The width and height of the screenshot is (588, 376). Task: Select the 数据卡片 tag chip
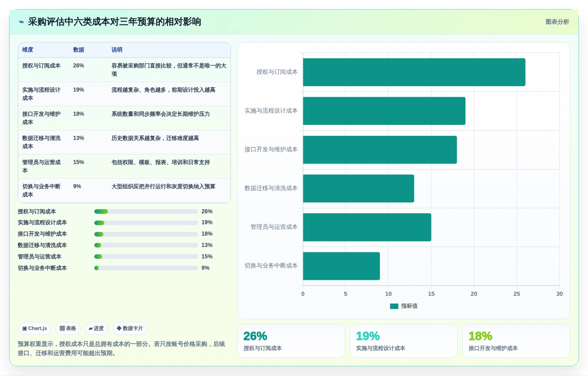coord(130,328)
